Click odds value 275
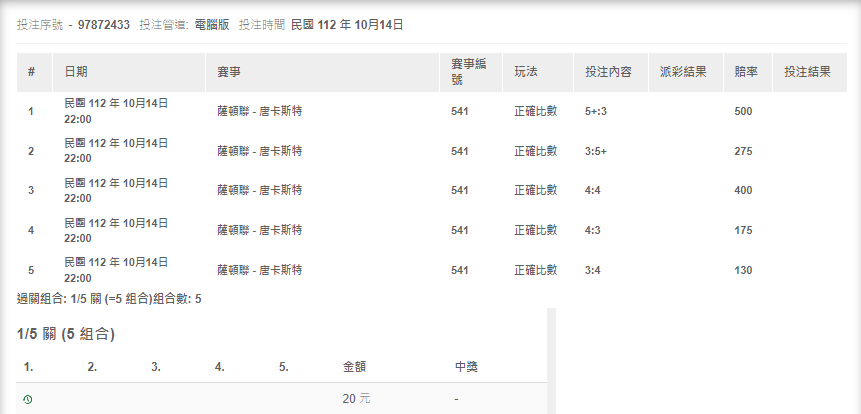Screen dimensions: 861x414 (x=743, y=151)
